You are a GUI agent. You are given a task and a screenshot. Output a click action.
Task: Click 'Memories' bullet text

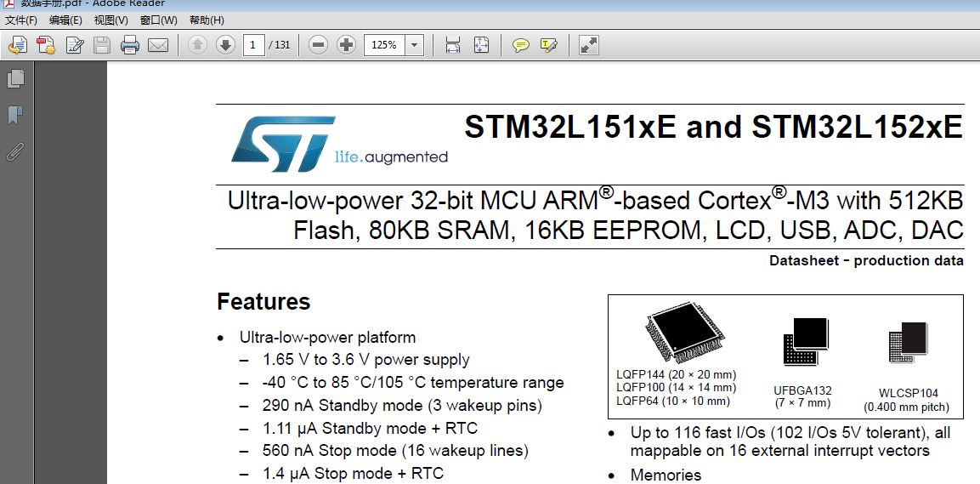click(666, 475)
